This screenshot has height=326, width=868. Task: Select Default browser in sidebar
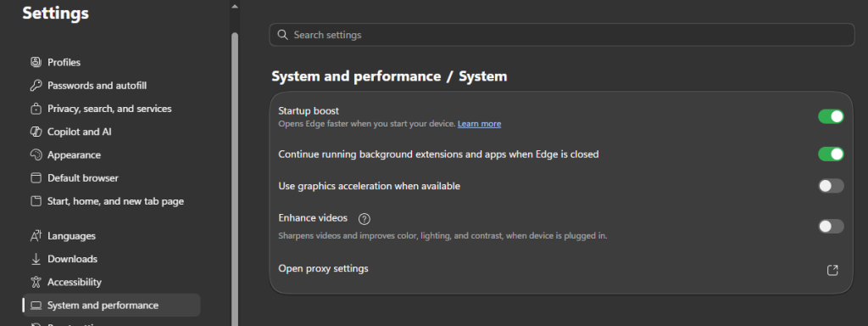pos(112,178)
